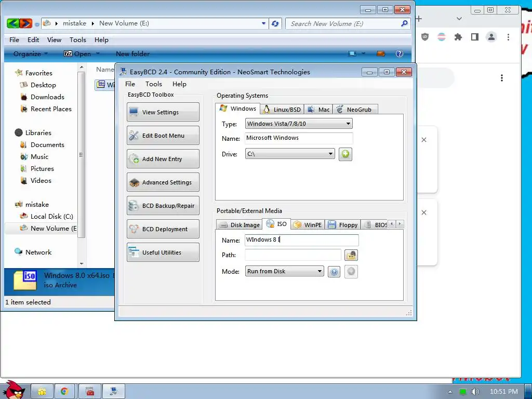The image size is (532, 399).
Task: Switch to the Linux/BSD tab
Action: [282, 109]
